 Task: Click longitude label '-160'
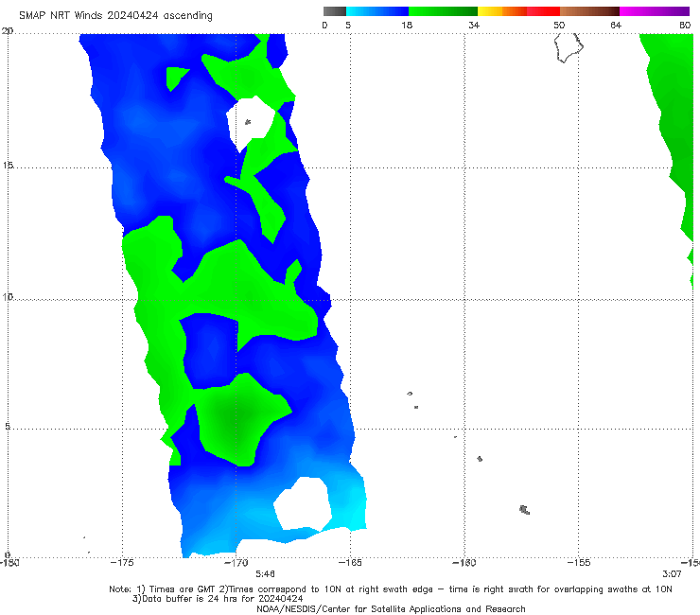point(464,563)
